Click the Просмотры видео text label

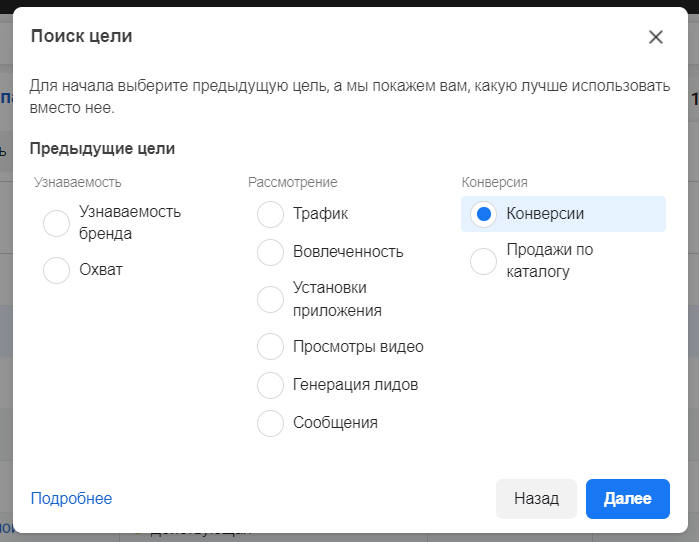pyautogui.click(x=358, y=347)
